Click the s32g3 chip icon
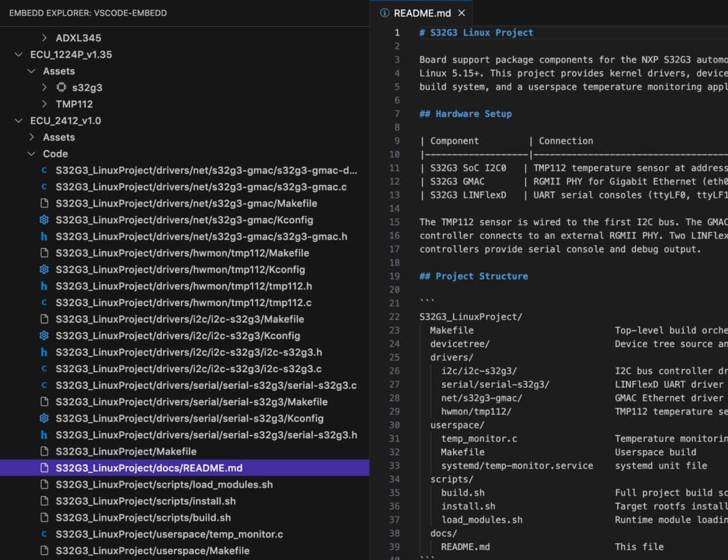This screenshot has height=560, width=728. coord(61,87)
